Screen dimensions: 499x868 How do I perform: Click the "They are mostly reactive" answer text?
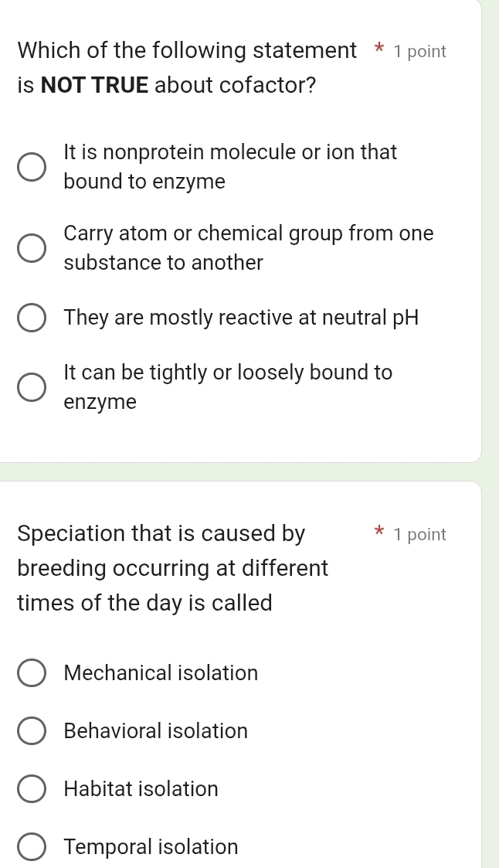click(241, 318)
